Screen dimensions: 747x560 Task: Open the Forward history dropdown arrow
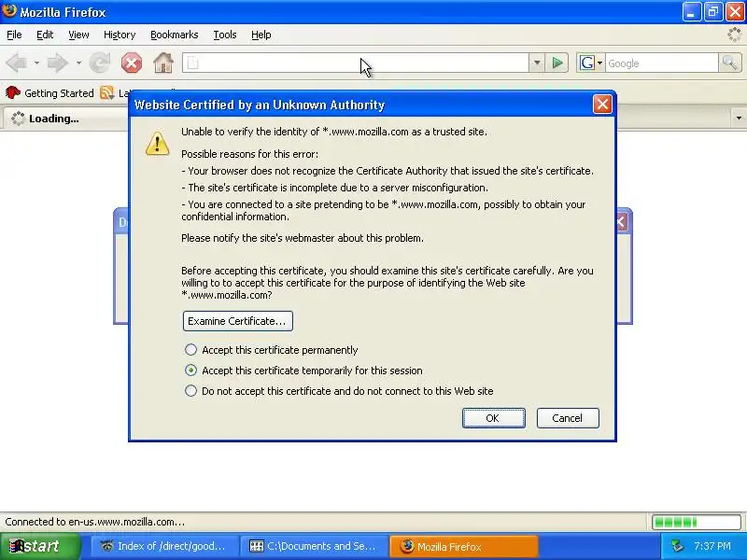click(78, 63)
